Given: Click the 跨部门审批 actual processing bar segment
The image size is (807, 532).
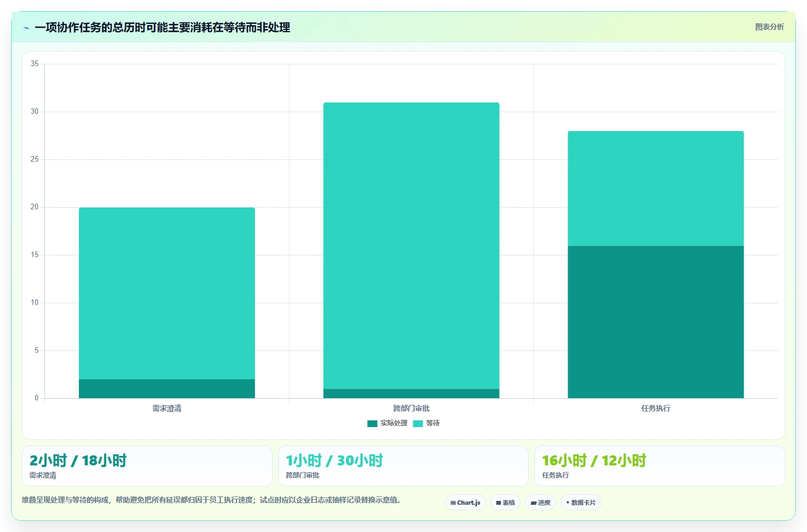Looking at the screenshot, I should (x=411, y=394).
